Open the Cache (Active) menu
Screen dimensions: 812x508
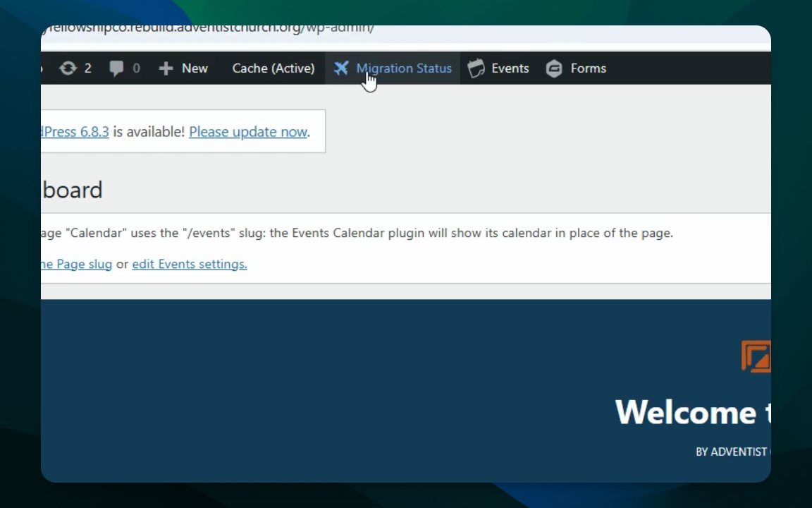tap(273, 68)
